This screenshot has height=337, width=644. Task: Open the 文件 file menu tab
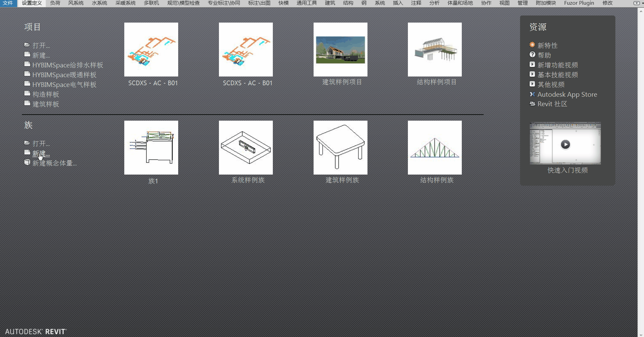(x=8, y=3)
